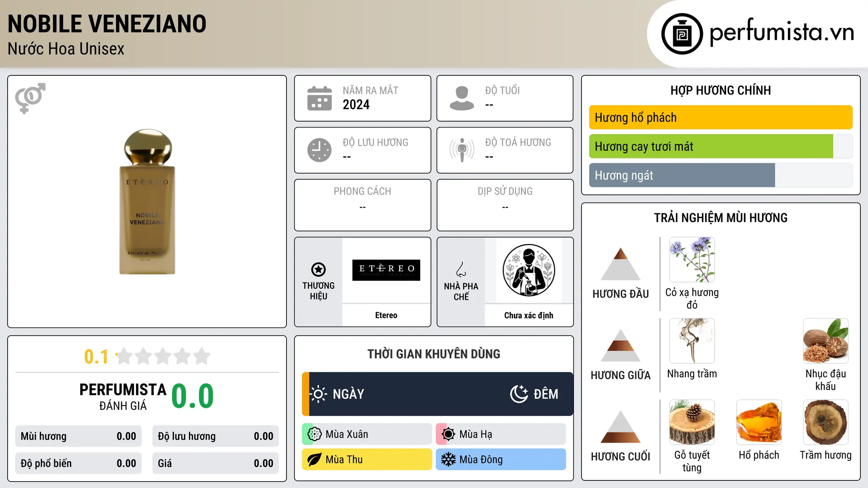Click the Hương ngát accord bar
The width and height of the screenshot is (868, 488).
pos(721,175)
